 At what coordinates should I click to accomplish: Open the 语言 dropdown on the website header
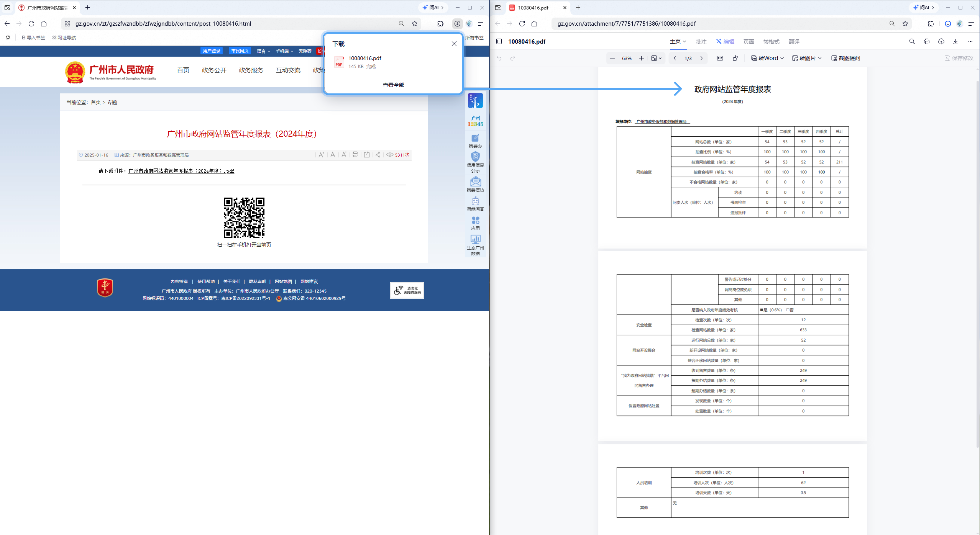[263, 51]
